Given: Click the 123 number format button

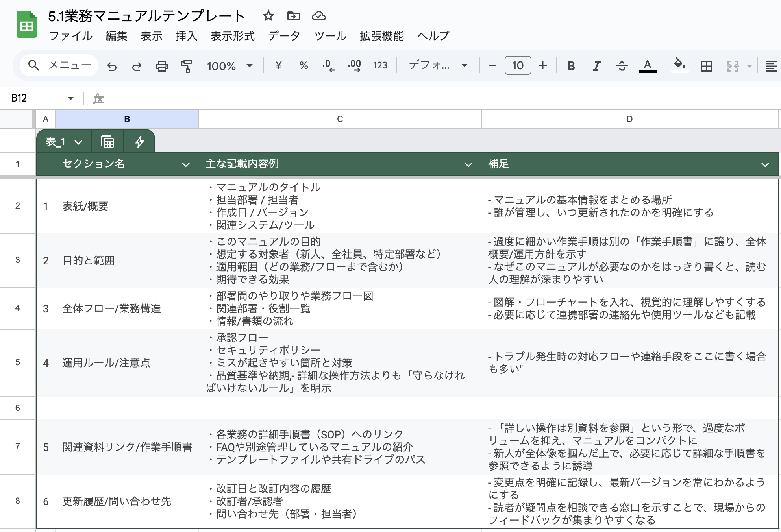Looking at the screenshot, I should coord(379,66).
